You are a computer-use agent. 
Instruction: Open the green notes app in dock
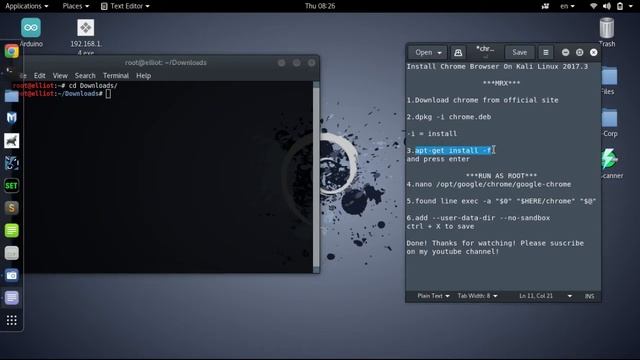click(x=11, y=231)
